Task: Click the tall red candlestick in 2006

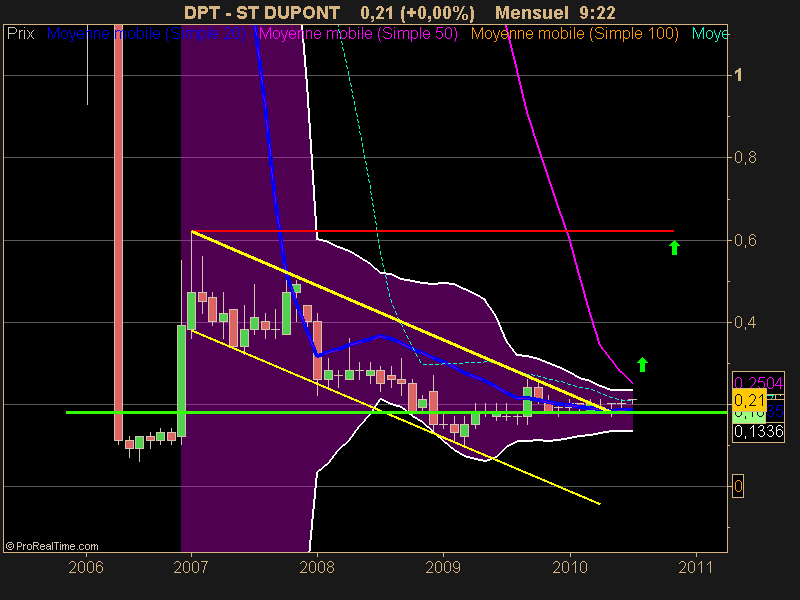Action: point(118,232)
